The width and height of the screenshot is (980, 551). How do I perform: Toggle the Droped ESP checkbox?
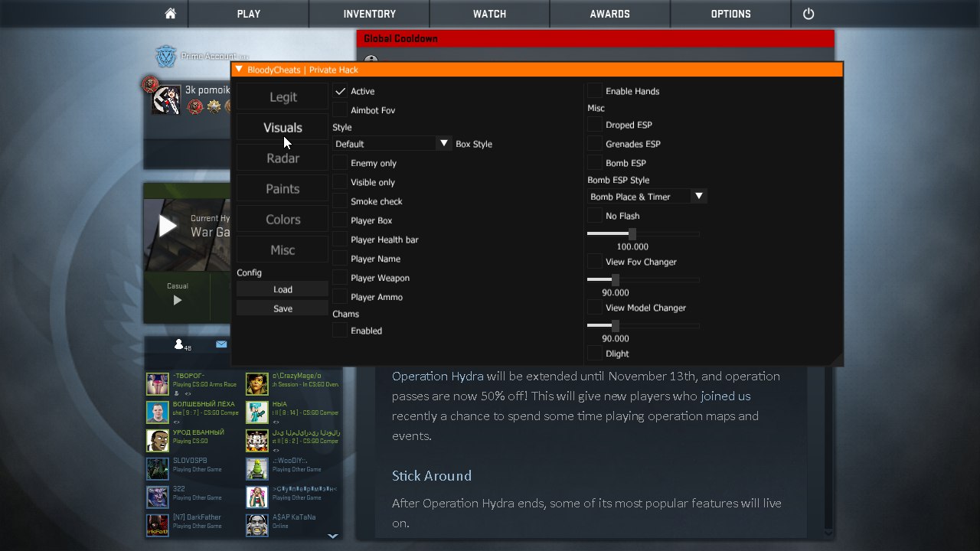[x=595, y=125]
